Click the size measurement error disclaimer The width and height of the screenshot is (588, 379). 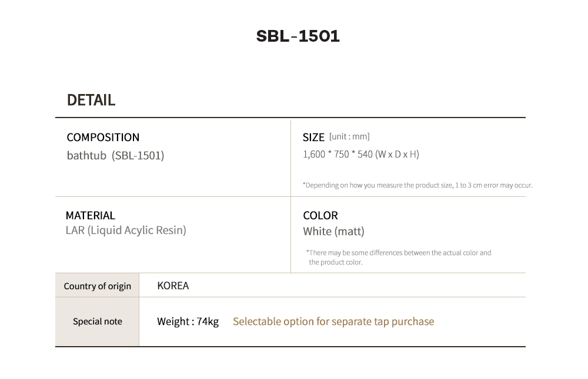coord(417,185)
